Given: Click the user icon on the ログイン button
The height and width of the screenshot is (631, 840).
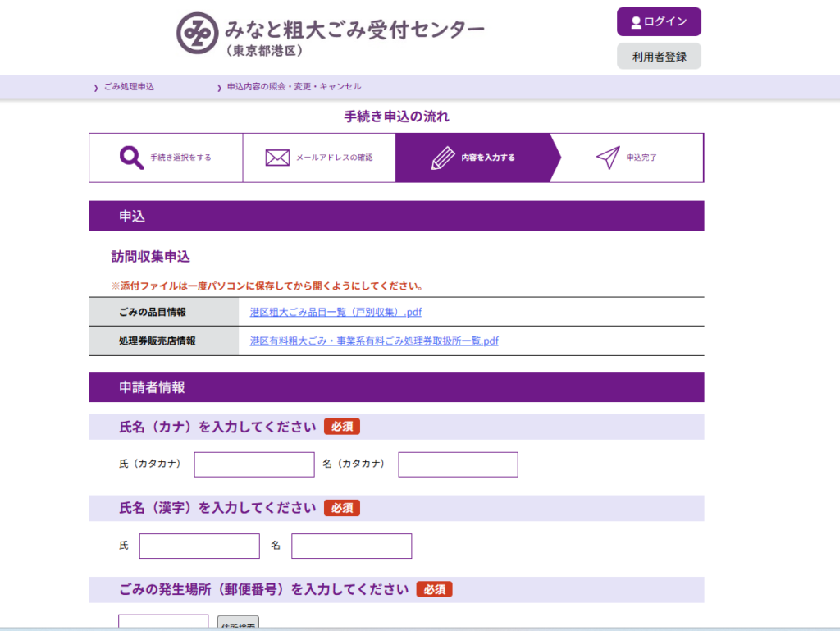Looking at the screenshot, I should 636,22.
